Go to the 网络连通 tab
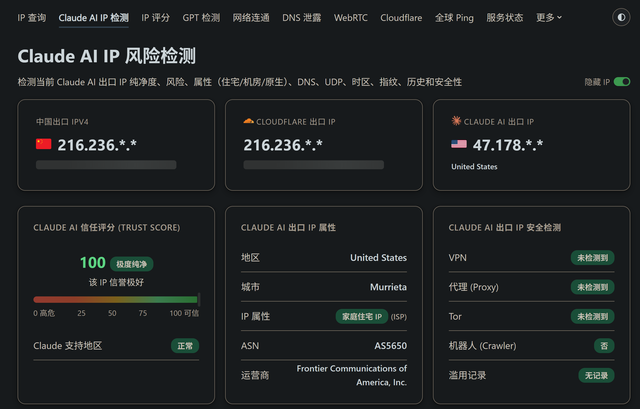 click(251, 18)
